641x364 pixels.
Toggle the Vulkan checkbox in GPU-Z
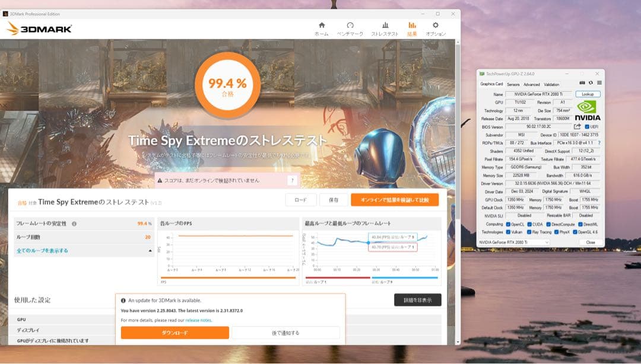(509, 231)
